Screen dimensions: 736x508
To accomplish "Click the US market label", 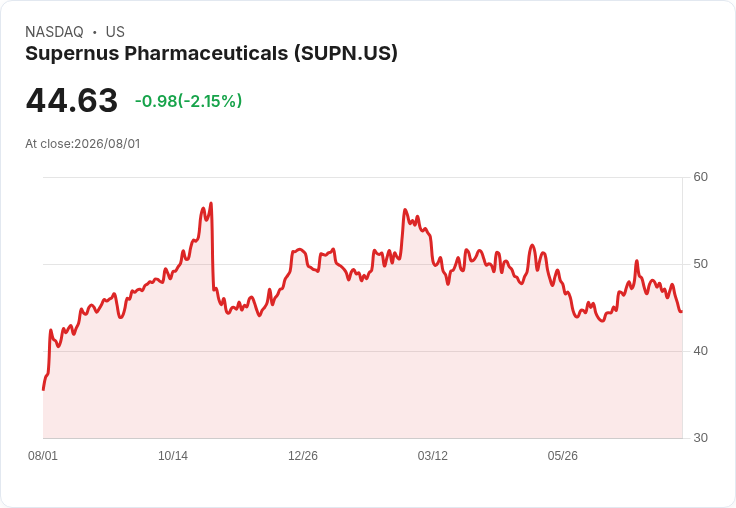I will pyautogui.click(x=115, y=32).
